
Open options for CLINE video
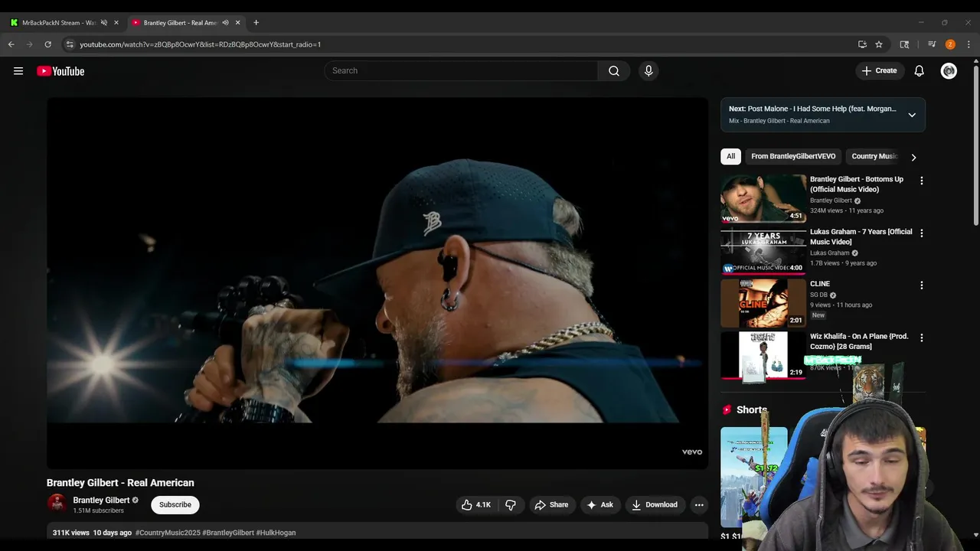click(921, 285)
